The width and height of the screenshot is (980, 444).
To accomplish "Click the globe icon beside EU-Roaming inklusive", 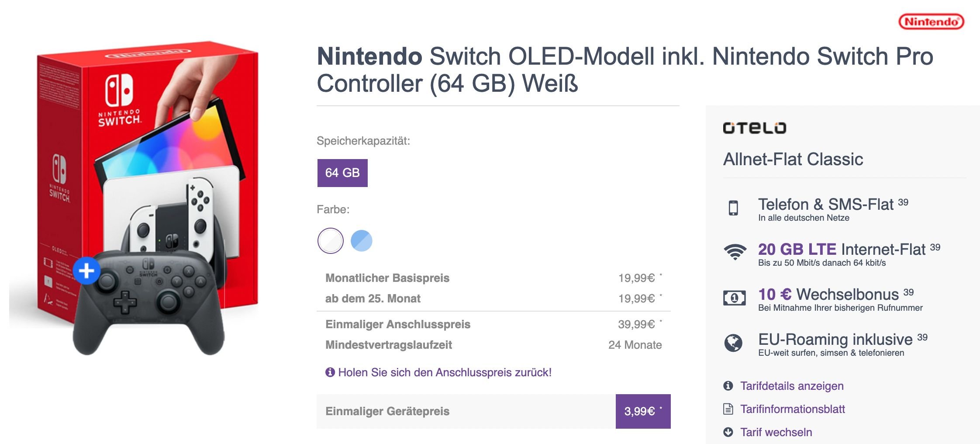I will coord(733,343).
